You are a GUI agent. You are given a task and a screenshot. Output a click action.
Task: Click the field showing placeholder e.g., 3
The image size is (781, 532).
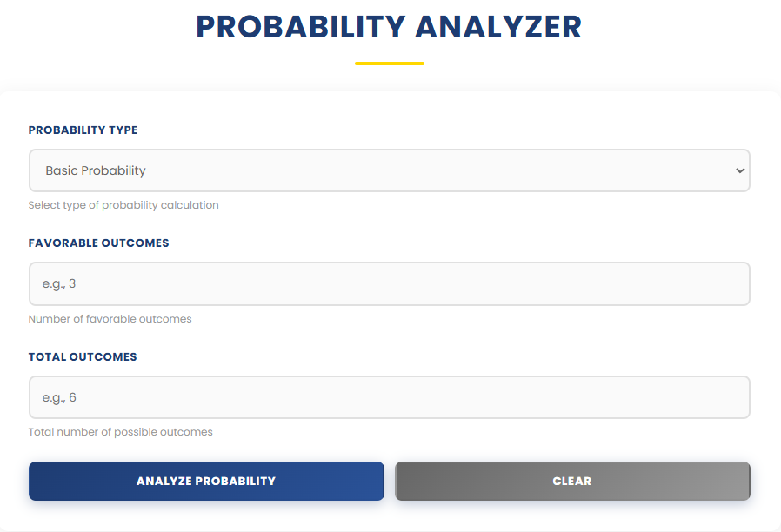point(390,283)
